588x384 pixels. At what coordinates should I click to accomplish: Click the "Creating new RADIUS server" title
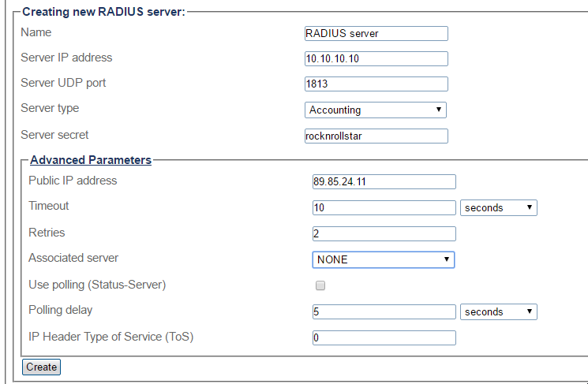tap(103, 13)
